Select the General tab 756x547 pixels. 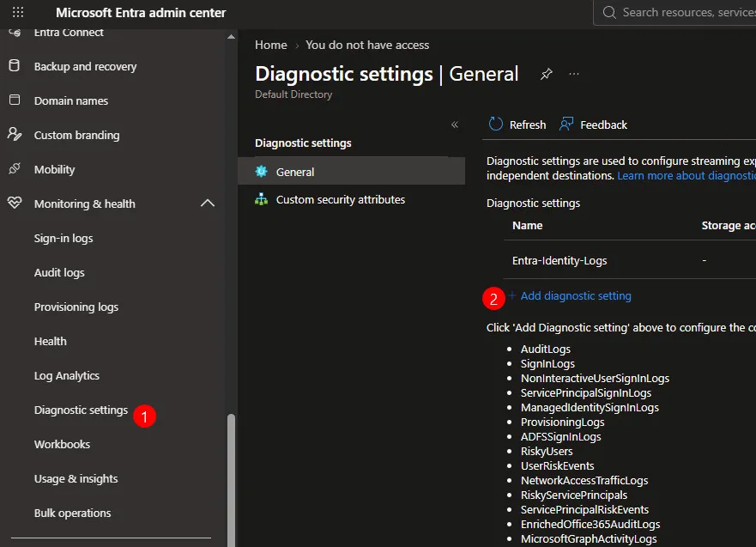point(352,171)
